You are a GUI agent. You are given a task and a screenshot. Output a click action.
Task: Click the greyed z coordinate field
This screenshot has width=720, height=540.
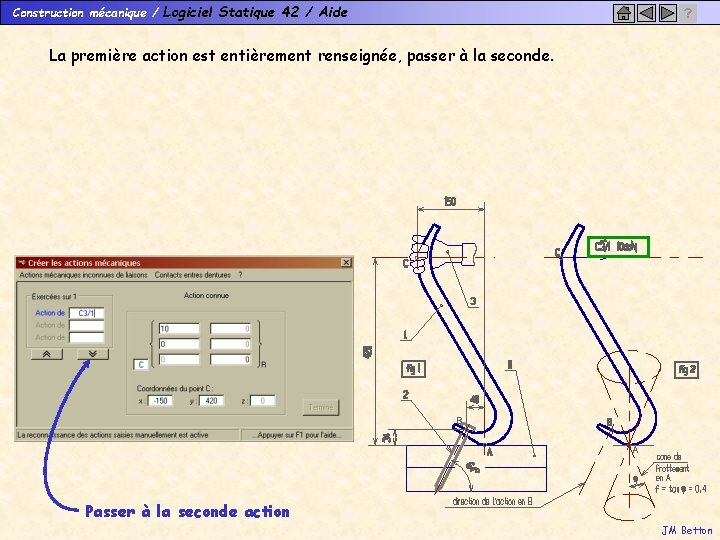pos(263,401)
